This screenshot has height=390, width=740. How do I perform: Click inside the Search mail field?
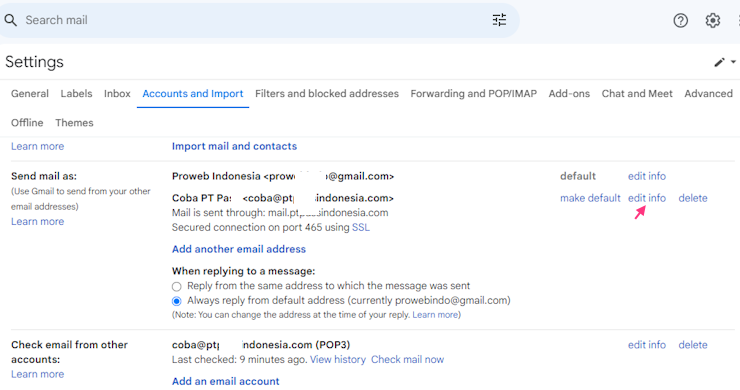point(255,20)
